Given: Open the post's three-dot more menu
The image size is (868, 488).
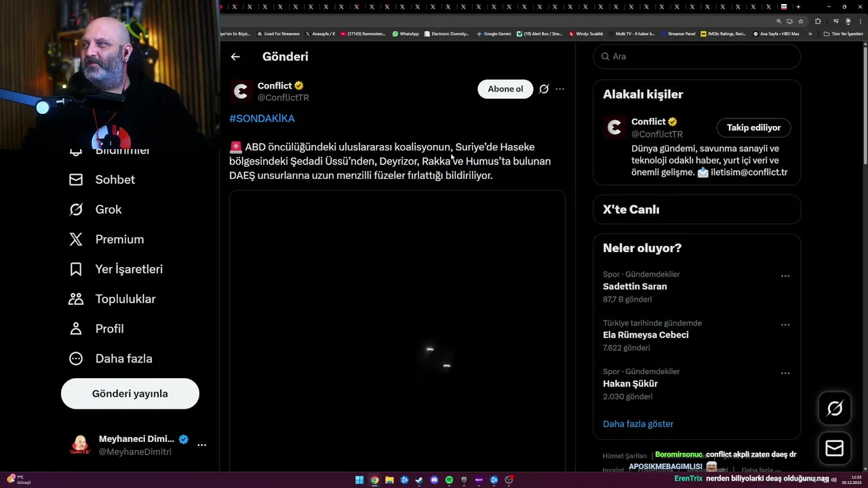Looking at the screenshot, I should (x=559, y=89).
